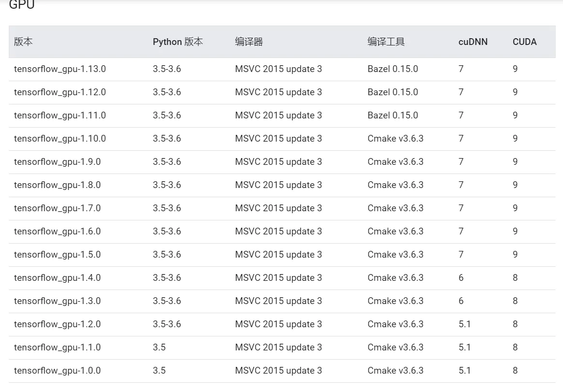
Task: Click the 编译器 column header
Action: [x=249, y=42]
